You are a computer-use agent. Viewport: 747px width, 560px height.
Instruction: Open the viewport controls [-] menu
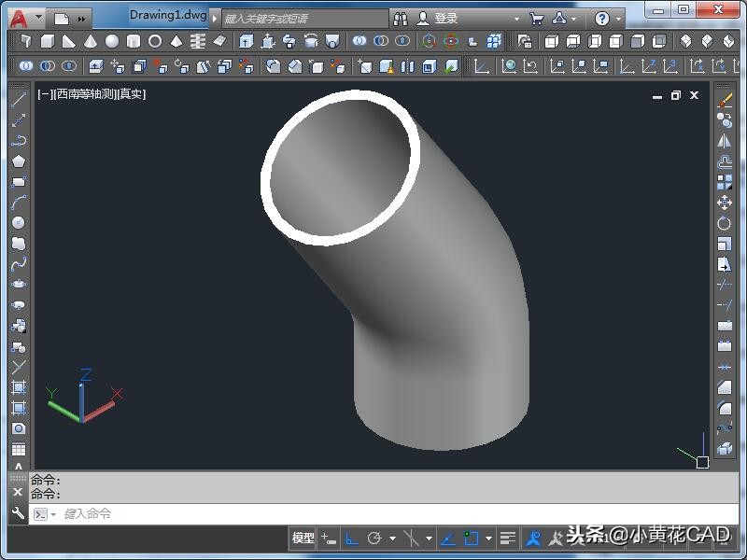point(45,94)
